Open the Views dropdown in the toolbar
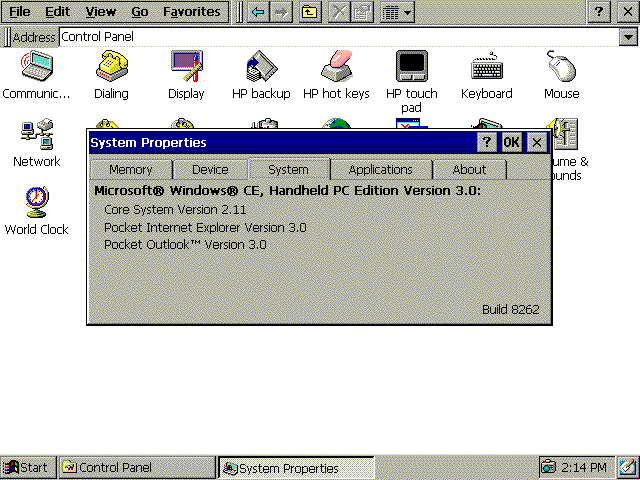 (x=397, y=12)
